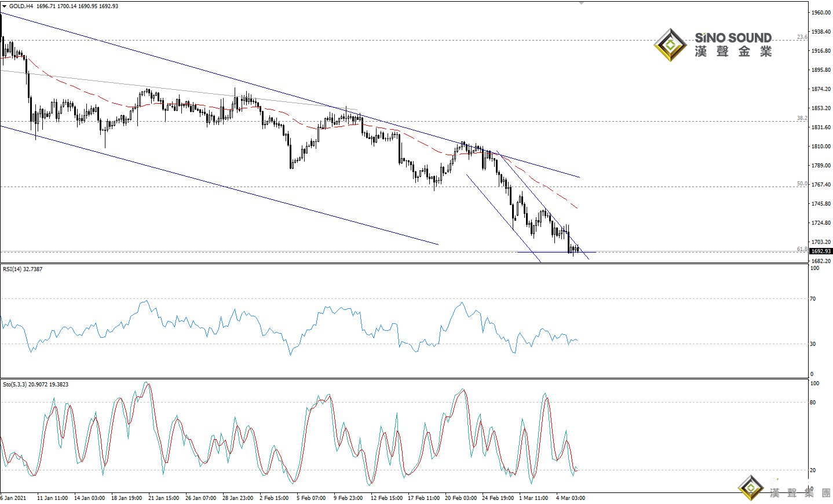Select the 38.2 Fibonacci level label
The width and height of the screenshot is (833, 504).
[802, 118]
